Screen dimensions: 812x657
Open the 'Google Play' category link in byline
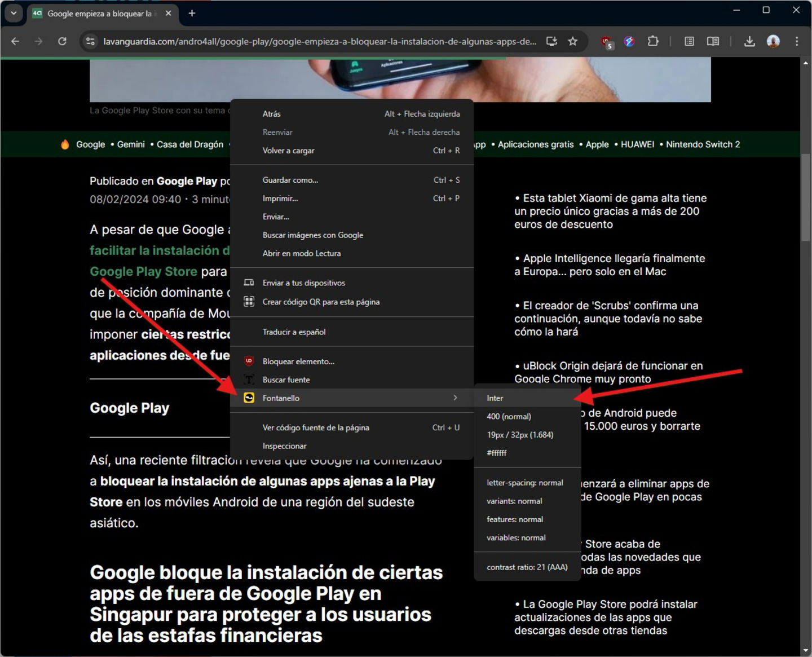187,181
